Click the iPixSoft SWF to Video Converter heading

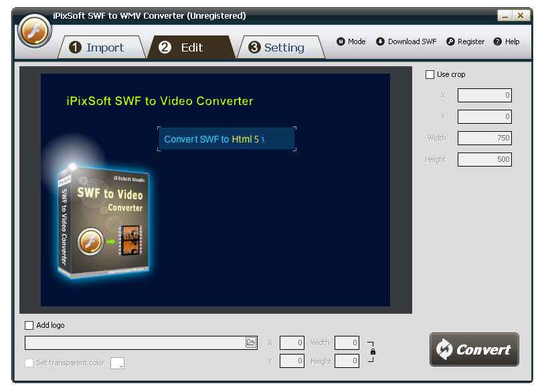[160, 101]
